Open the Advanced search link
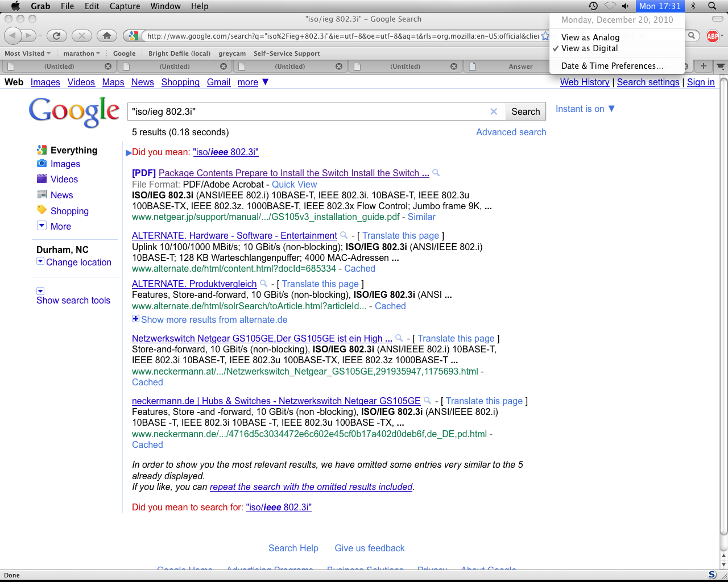Viewport: 728px width, 582px height. pos(511,132)
